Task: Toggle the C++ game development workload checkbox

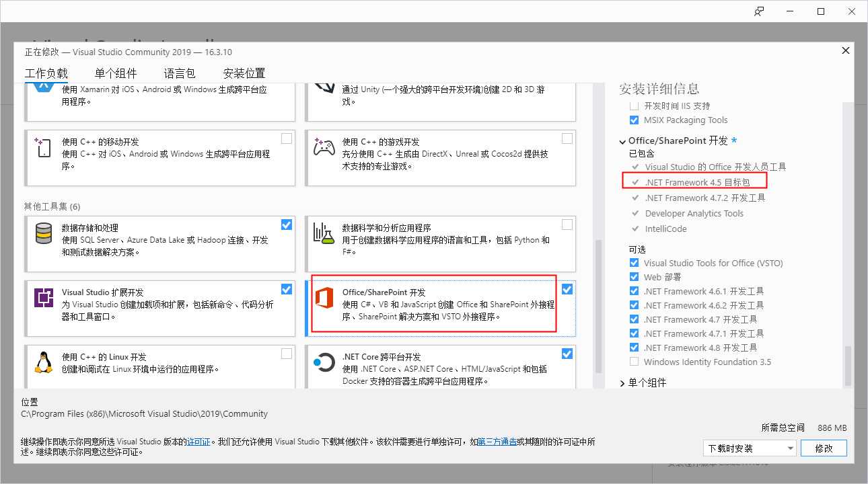Action: pyautogui.click(x=567, y=138)
